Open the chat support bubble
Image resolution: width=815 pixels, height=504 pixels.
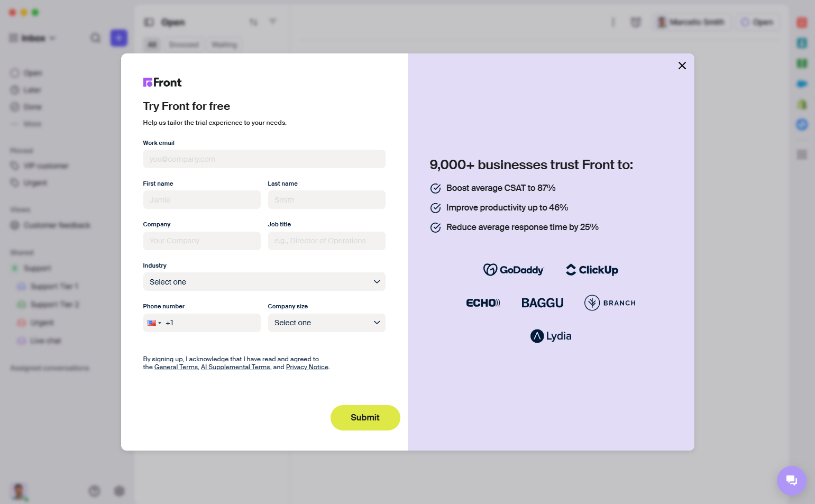(x=791, y=480)
